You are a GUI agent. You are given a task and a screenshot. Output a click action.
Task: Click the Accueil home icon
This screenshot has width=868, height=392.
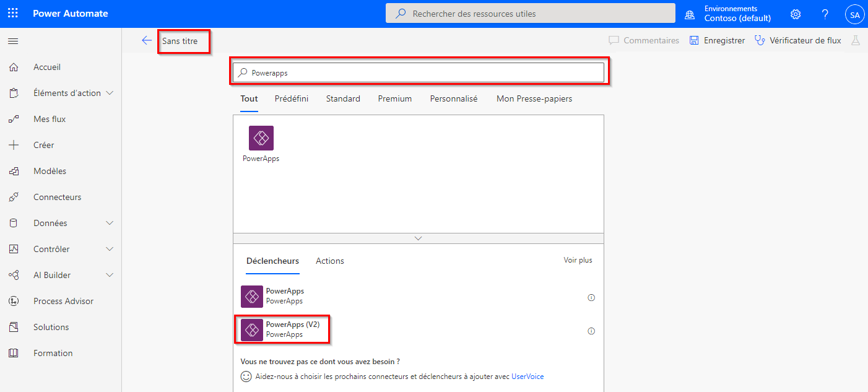pos(14,67)
